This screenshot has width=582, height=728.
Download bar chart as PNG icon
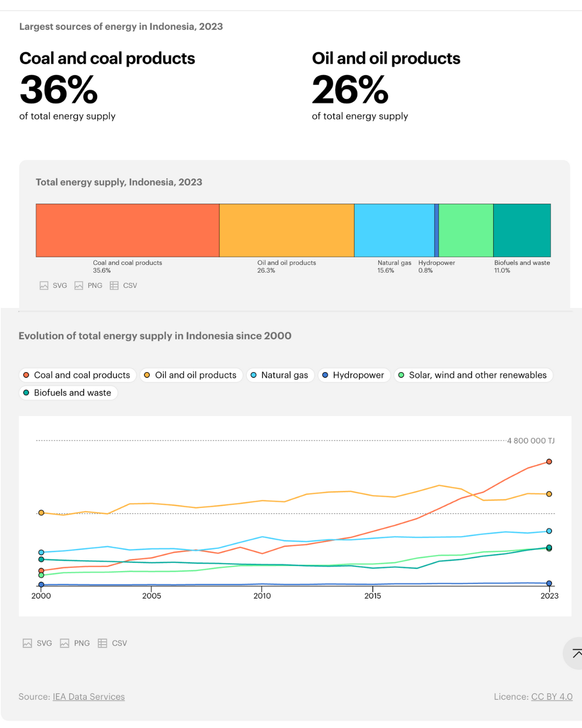click(x=79, y=286)
